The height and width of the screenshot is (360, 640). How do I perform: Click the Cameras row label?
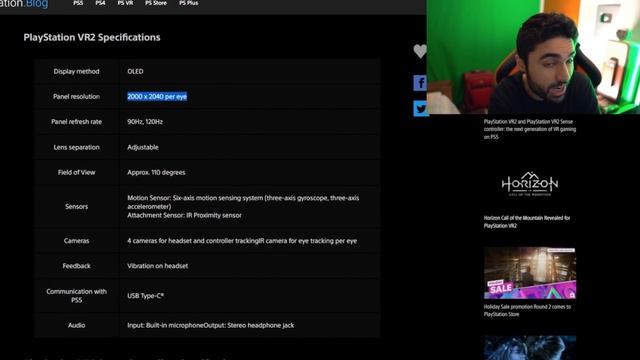click(x=76, y=241)
